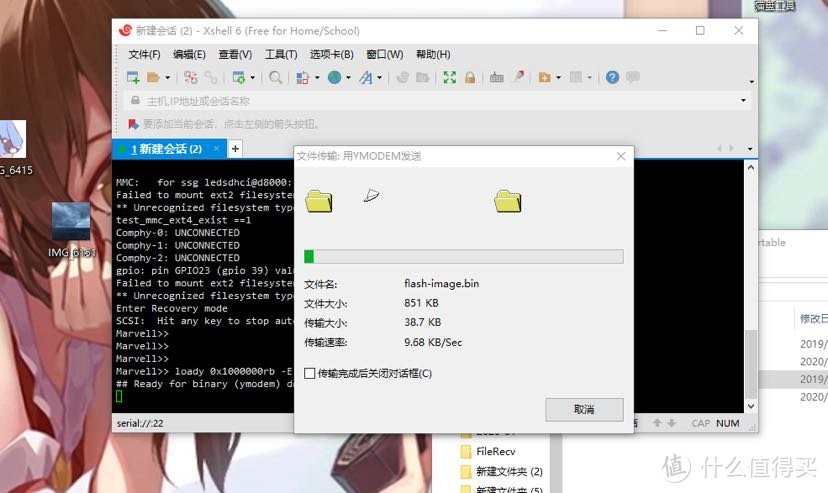Open the 帮助(H) menu
The height and width of the screenshot is (493, 828).
tap(433, 54)
